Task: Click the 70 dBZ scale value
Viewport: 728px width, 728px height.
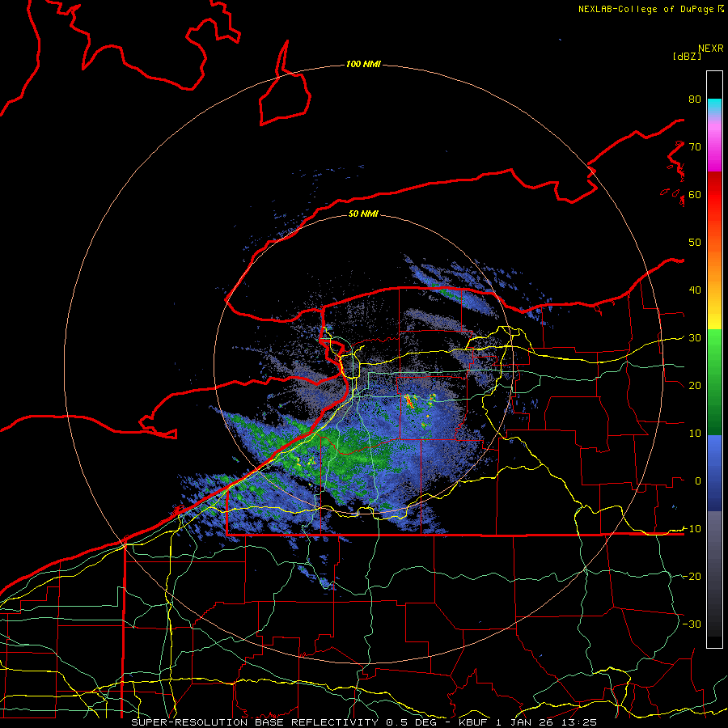Action: coord(695,146)
